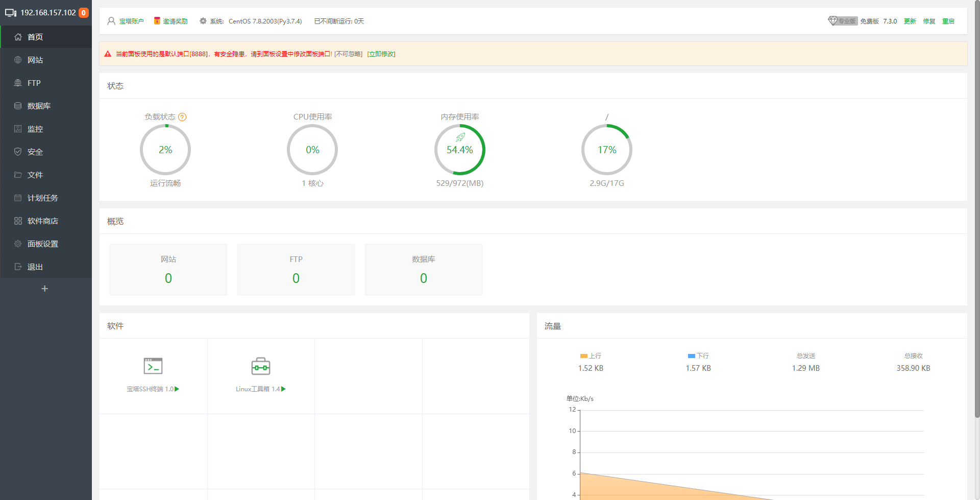Click the memory release rocket icon
Screen dimensions: 980x500
pyautogui.click(x=460, y=137)
